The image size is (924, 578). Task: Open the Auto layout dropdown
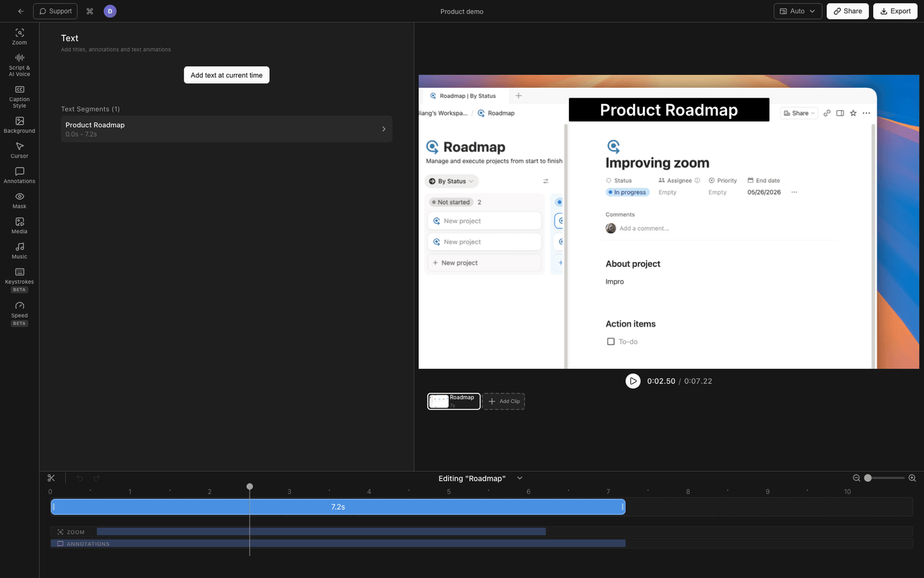798,11
